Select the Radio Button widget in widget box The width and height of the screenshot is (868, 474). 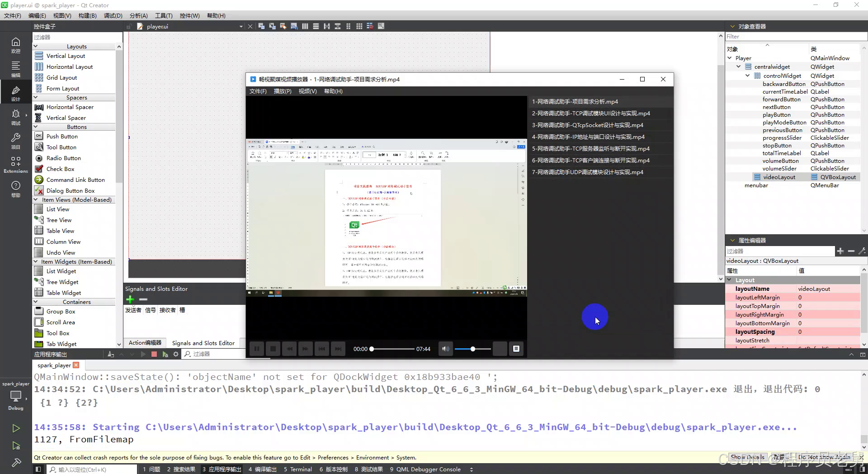tap(63, 158)
